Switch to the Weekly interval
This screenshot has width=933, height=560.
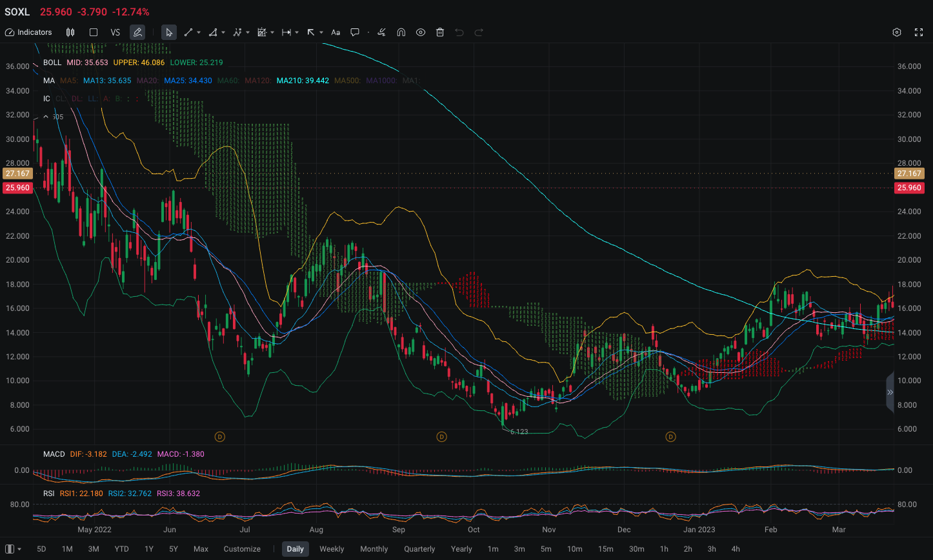[332, 549]
